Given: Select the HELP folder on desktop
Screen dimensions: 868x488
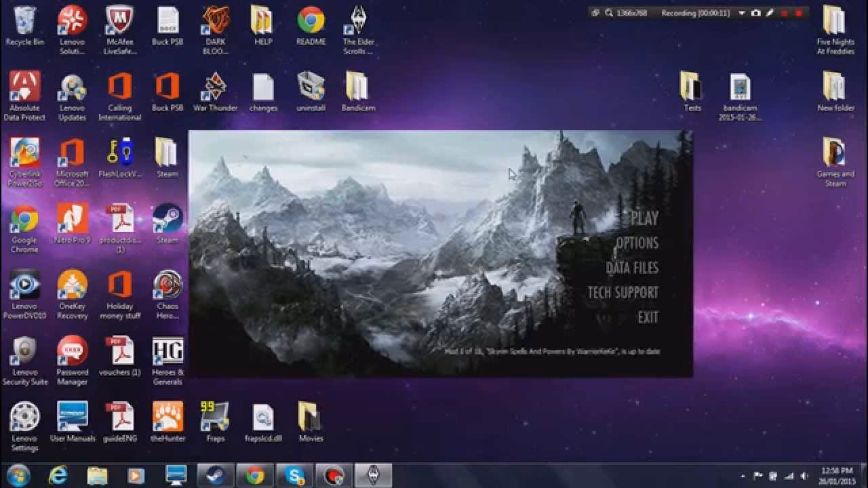Looking at the screenshot, I should pos(263,26).
